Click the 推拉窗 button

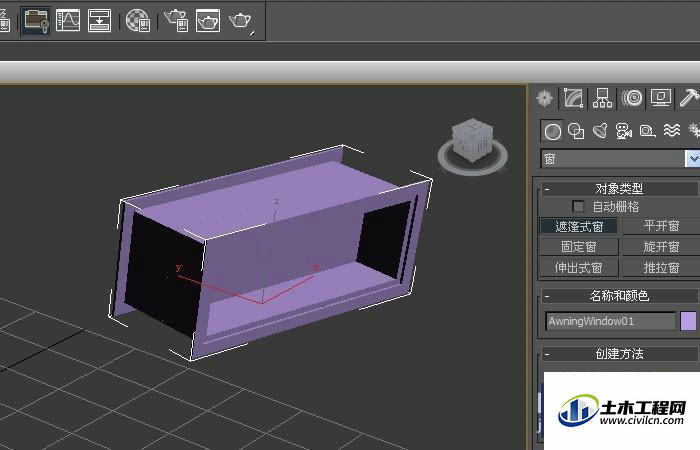click(x=661, y=268)
